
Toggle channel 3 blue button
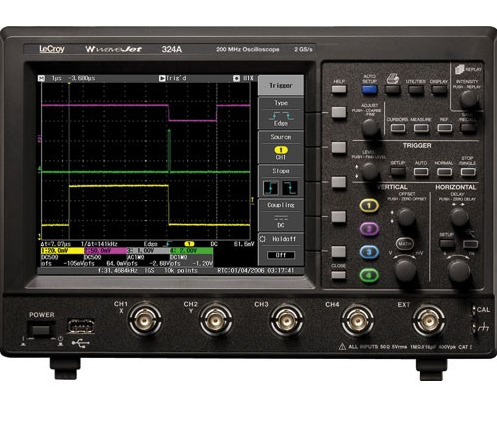(x=369, y=252)
